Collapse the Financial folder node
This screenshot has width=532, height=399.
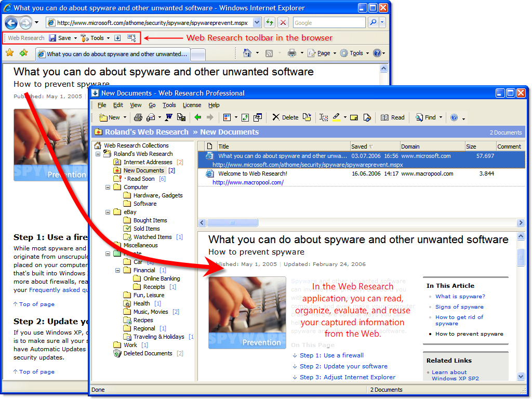click(x=117, y=270)
